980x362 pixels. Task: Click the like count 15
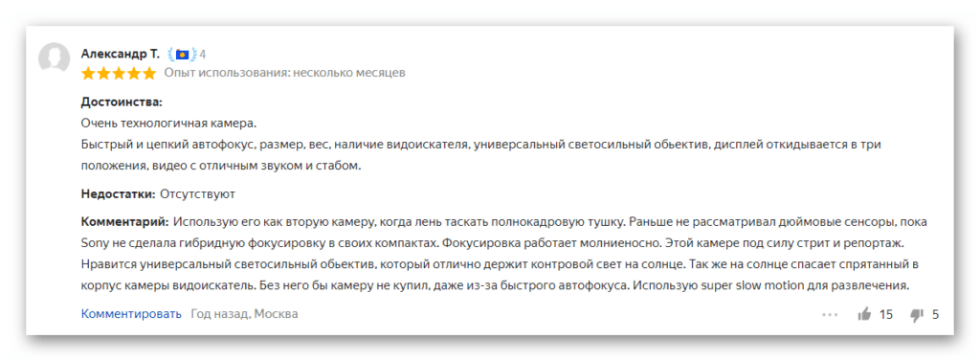pyautogui.click(x=886, y=314)
